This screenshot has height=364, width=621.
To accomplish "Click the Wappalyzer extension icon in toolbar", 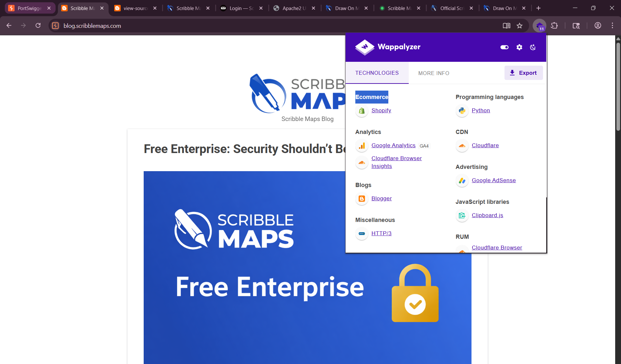I will click(539, 26).
